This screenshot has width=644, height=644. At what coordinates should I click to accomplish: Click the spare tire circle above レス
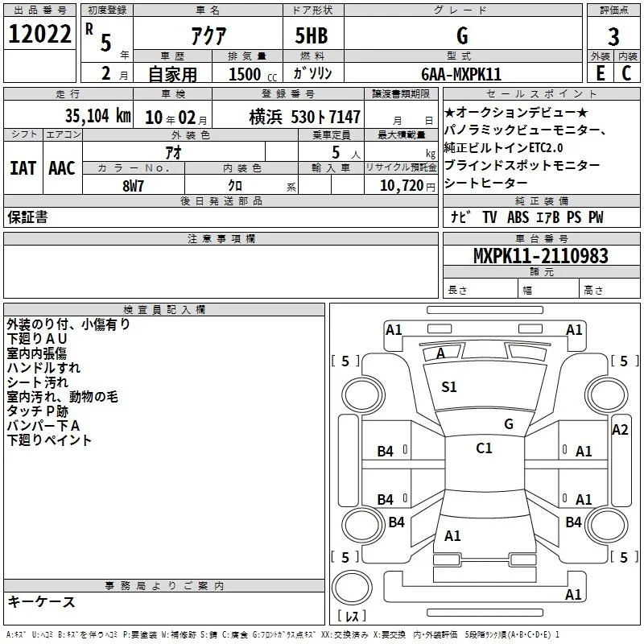[x=352, y=588]
